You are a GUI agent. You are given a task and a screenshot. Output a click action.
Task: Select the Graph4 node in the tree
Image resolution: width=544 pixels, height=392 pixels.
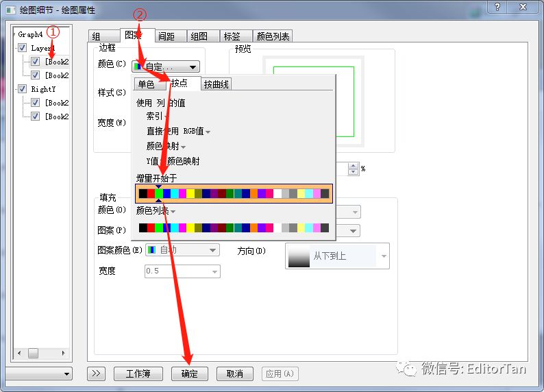[x=30, y=34]
